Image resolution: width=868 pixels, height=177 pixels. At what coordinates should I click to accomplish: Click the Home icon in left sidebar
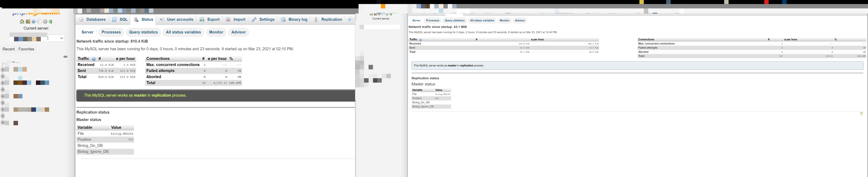[x=22, y=22]
